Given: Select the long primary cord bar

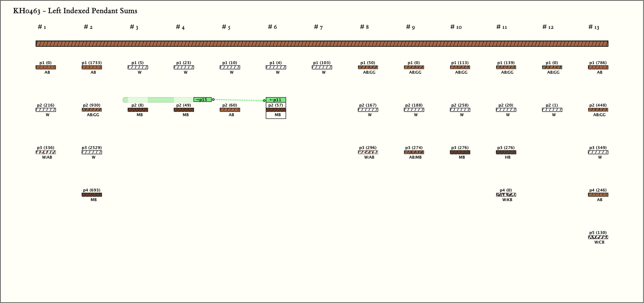Looking at the screenshot, I should tap(322, 44).
